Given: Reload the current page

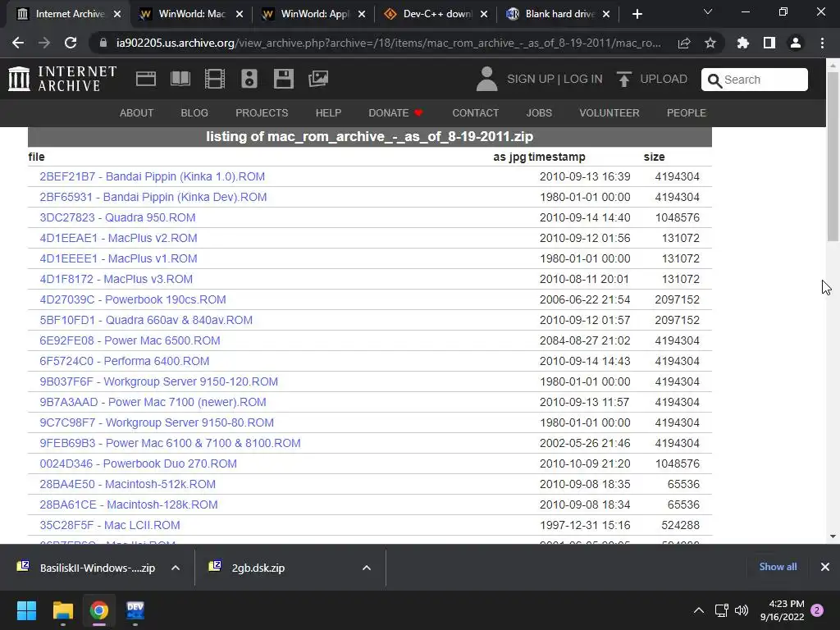Looking at the screenshot, I should [71, 43].
